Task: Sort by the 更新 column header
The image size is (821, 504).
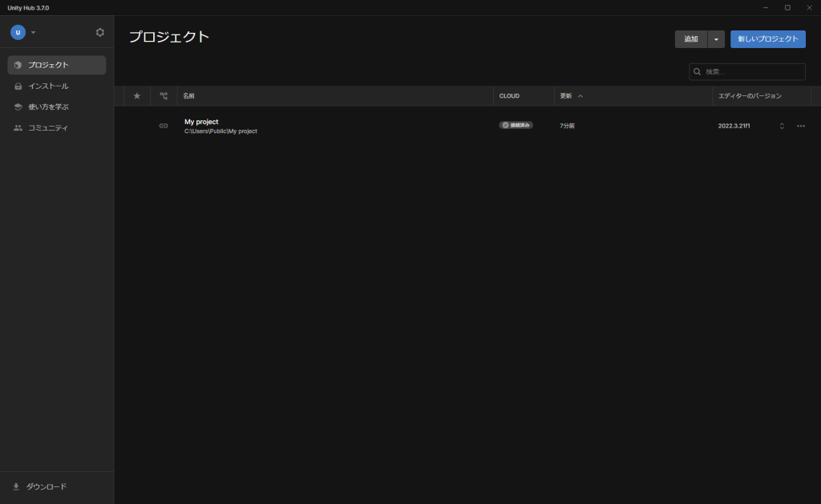Action: coord(566,96)
